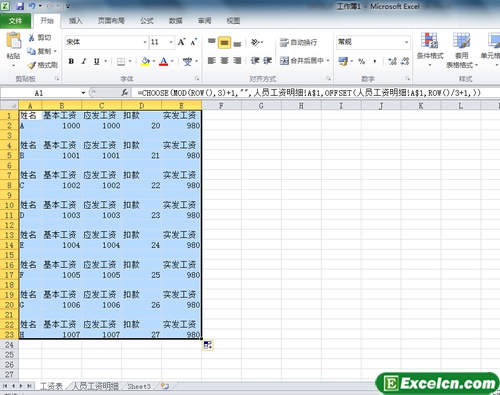Open the number format dropdown showing 常规
Image resolution: width=500 pixels, height=395 pixels.
tap(406, 42)
